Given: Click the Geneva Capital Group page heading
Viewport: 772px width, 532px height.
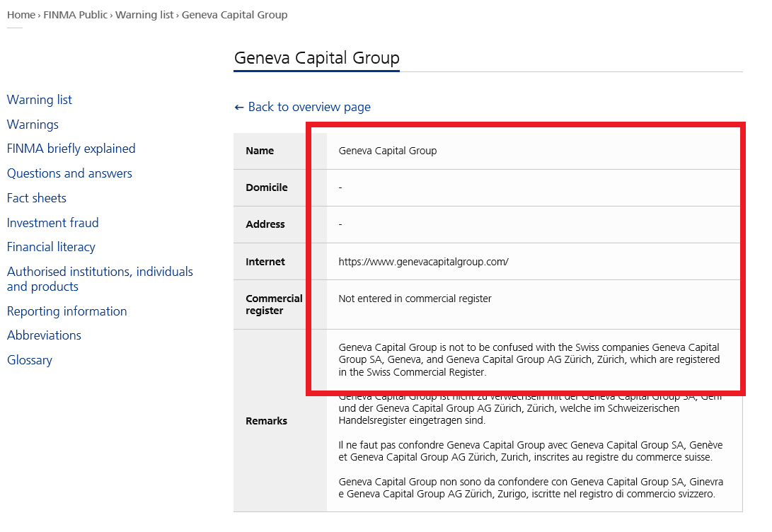Looking at the screenshot, I should (316, 58).
